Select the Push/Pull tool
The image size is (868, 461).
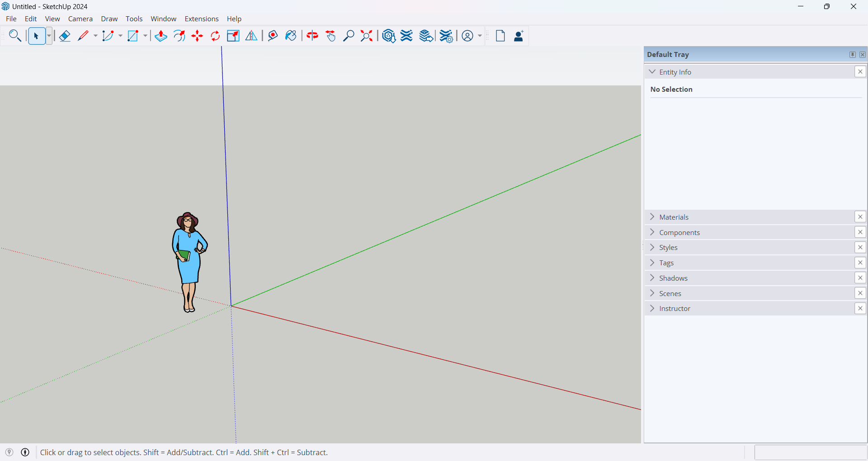coord(160,36)
